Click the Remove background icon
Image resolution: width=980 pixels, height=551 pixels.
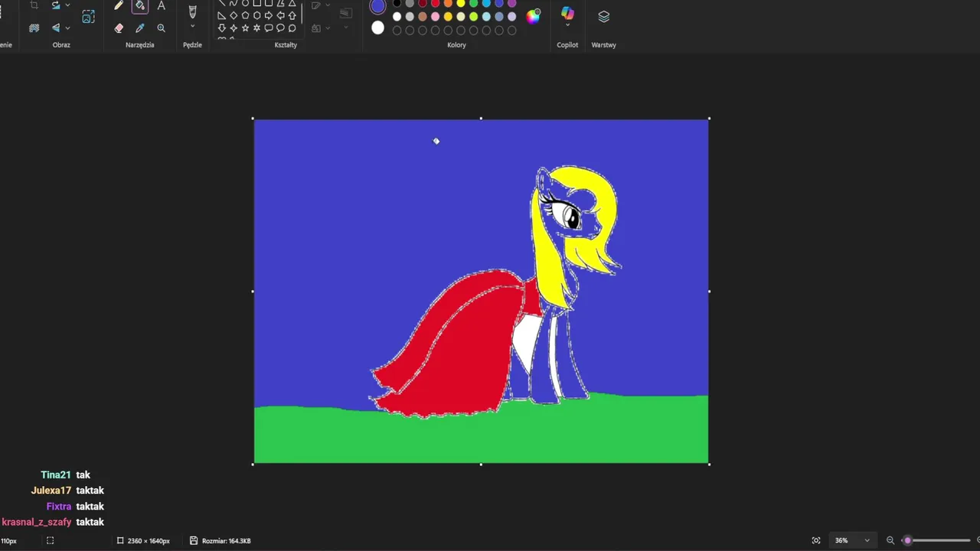[34, 28]
